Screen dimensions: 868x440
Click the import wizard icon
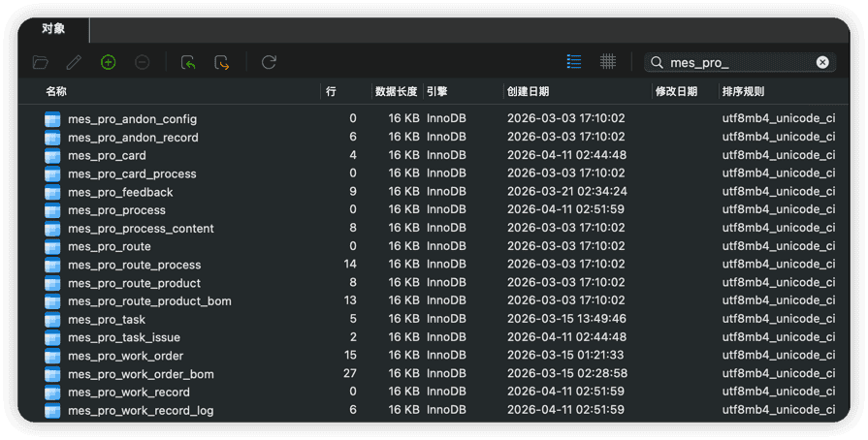click(x=188, y=63)
